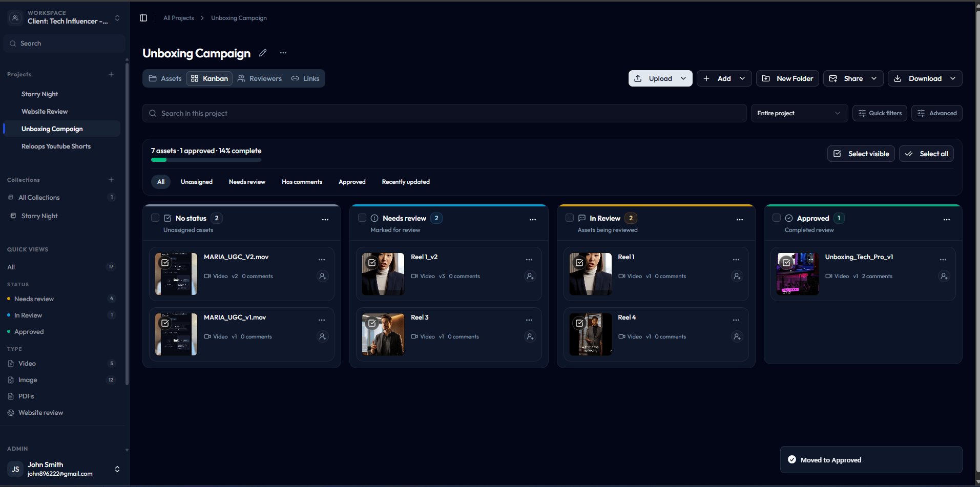
Task: Assign a user to MARIA_UGC_V2.mov
Action: [x=322, y=277]
